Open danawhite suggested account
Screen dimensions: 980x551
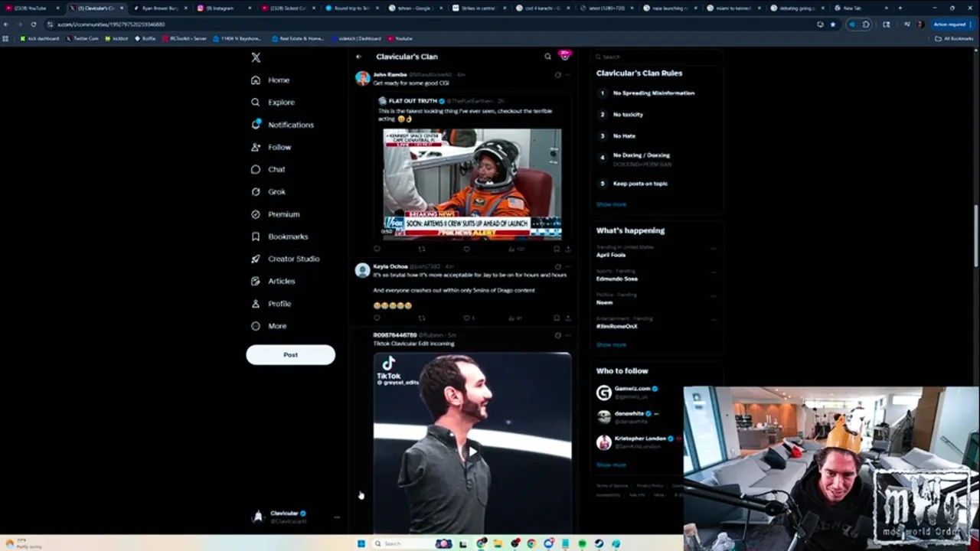(629, 417)
